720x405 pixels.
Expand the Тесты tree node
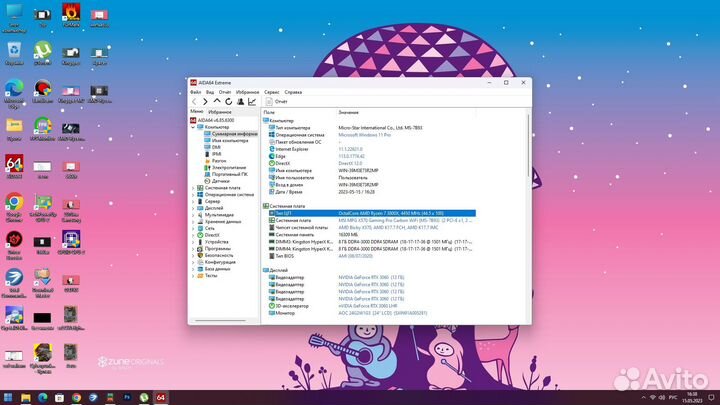pyautogui.click(x=193, y=276)
